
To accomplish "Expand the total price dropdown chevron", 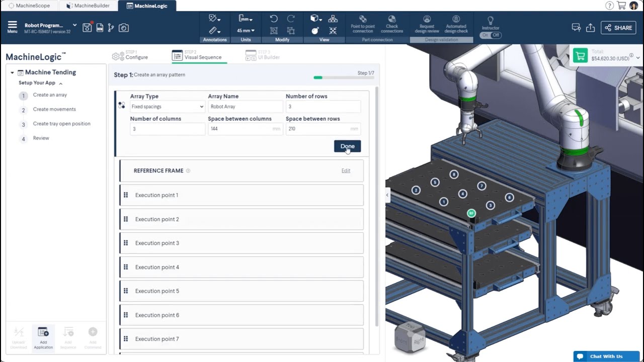I will pyautogui.click(x=638, y=58).
